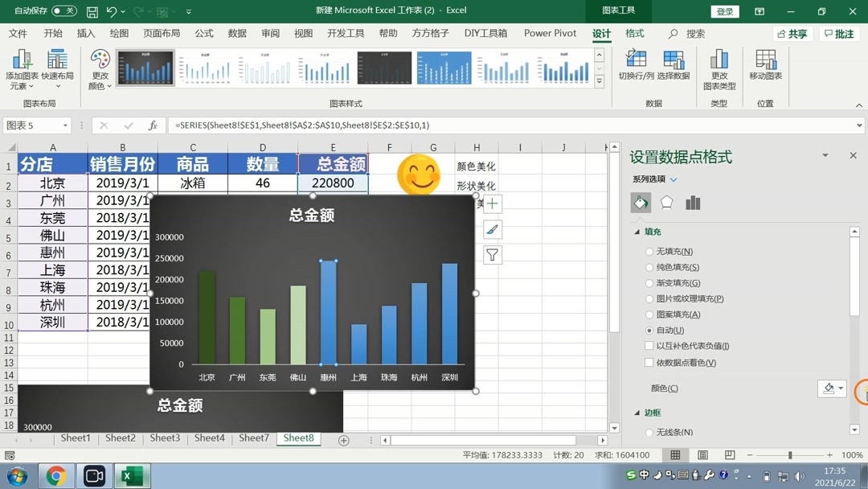868x489 pixels.
Task: Select the fill bucket icon in 设置数据点格式 panel
Action: click(x=641, y=203)
